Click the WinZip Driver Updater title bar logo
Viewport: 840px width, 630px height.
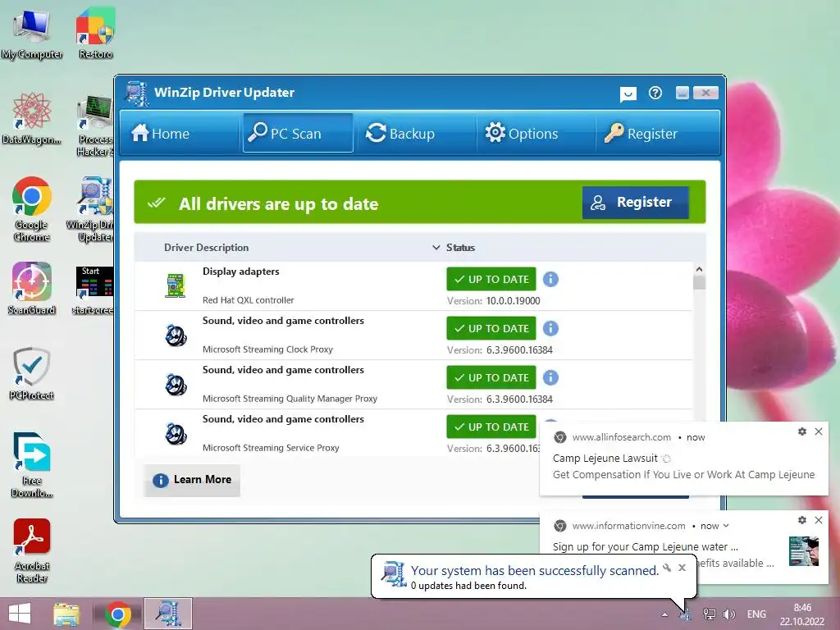[137, 94]
